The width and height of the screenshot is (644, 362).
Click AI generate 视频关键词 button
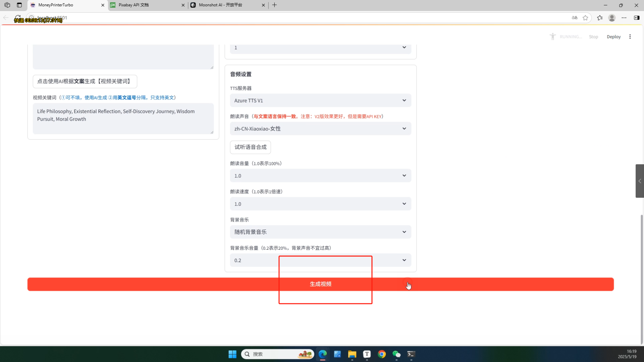click(x=85, y=81)
